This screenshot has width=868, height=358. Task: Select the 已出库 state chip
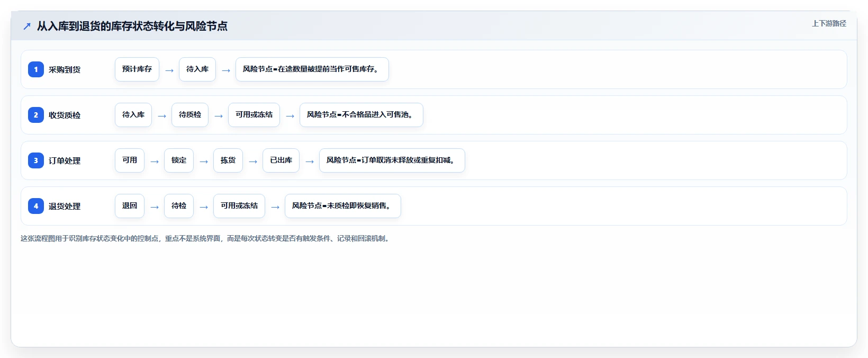[x=281, y=160]
